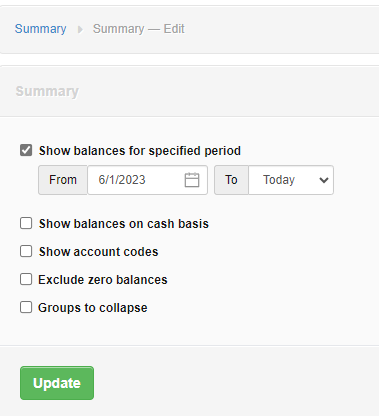
Task: Go back via the Summary breadcrumb link
Action: tap(40, 29)
